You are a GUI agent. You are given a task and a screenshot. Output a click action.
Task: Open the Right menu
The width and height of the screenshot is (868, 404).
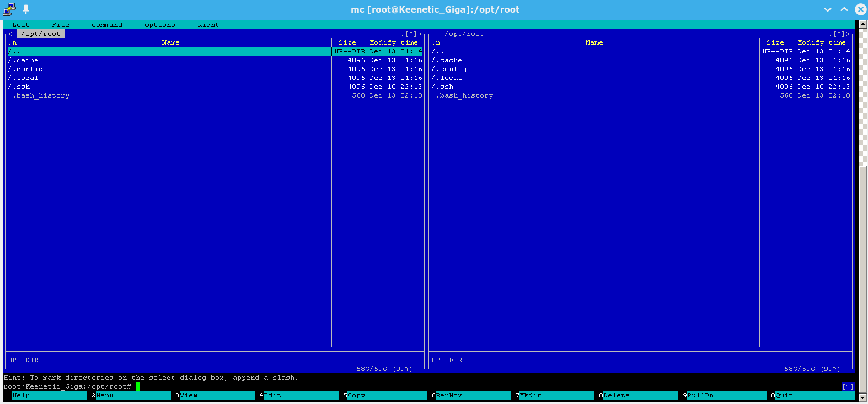tap(208, 25)
